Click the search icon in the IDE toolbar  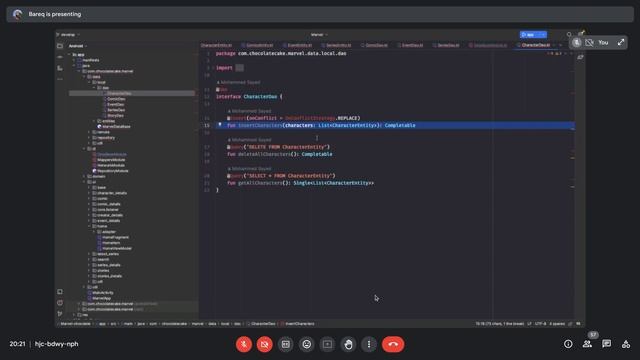[569, 35]
